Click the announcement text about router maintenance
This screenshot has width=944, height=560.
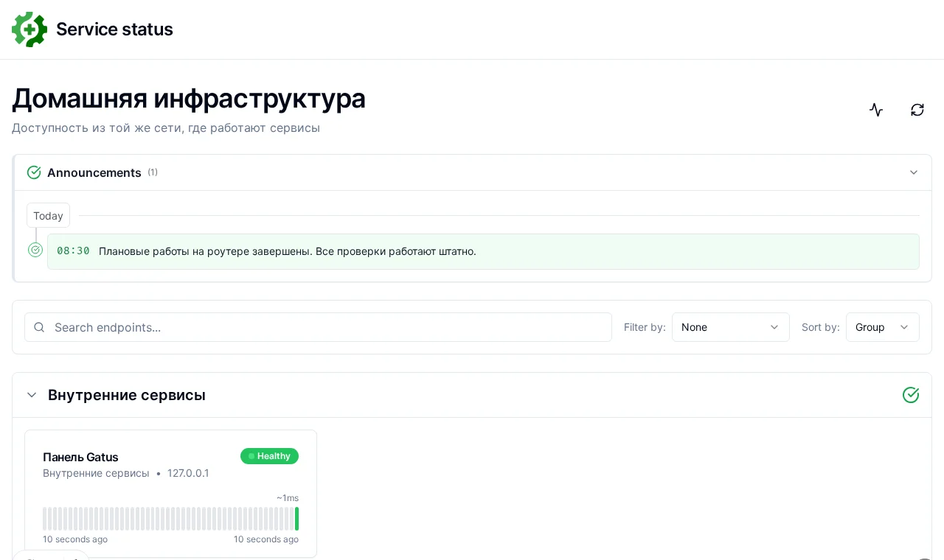tap(288, 251)
